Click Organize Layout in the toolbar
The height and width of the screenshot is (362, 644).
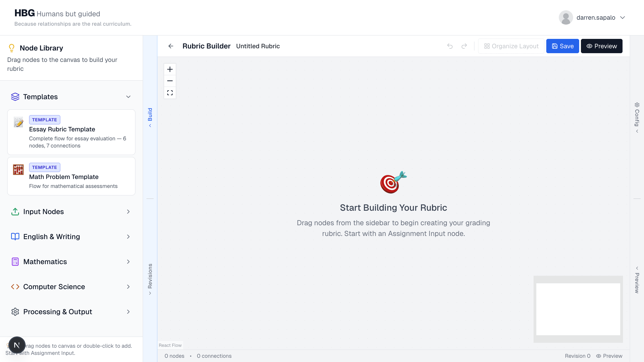(x=511, y=46)
